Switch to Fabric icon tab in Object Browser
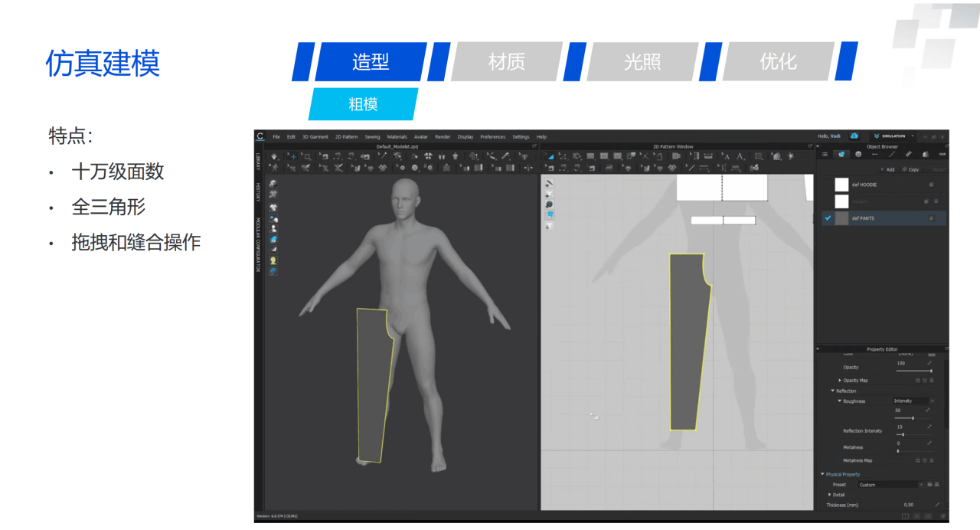Screen dimensions: 980x530 pos(841,154)
